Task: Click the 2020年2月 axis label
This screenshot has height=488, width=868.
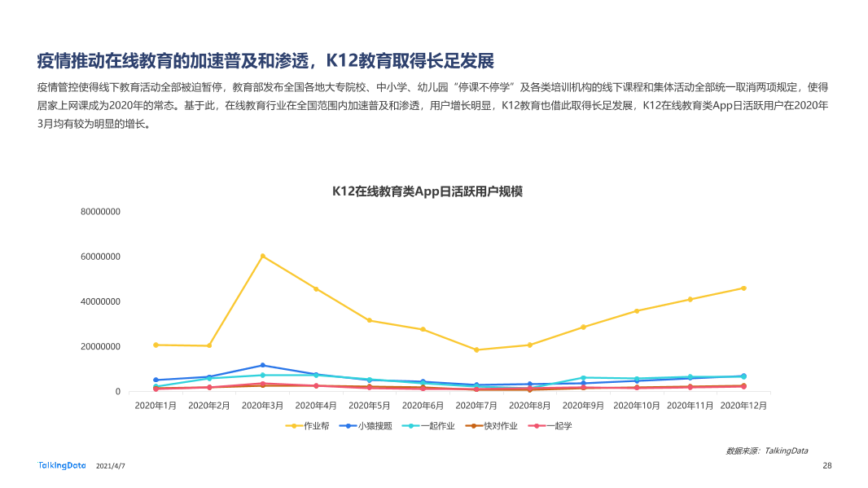Action: (208, 406)
